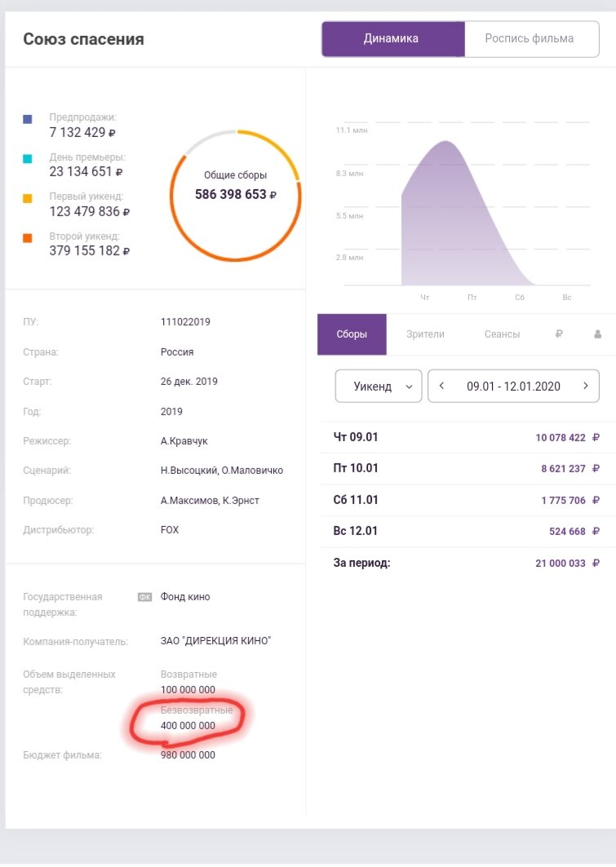Screen dimensions: 616x867
Task: Click the returnable funds 100 000 000
Action: tap(188, 689)
